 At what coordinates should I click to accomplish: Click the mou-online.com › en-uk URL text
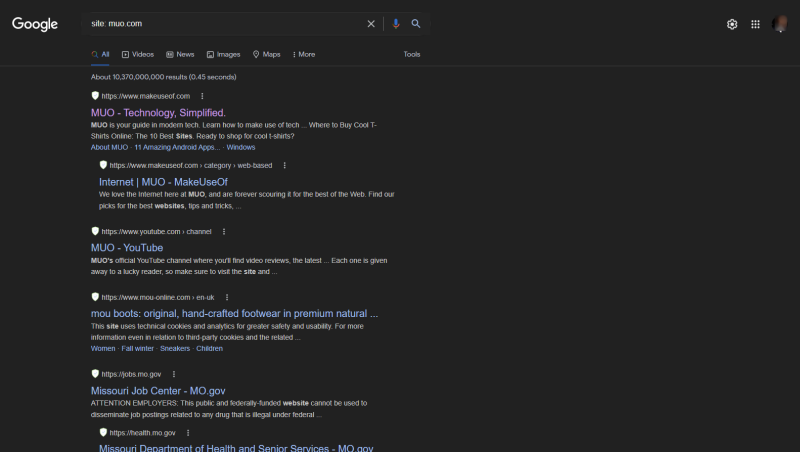point(158,297)
